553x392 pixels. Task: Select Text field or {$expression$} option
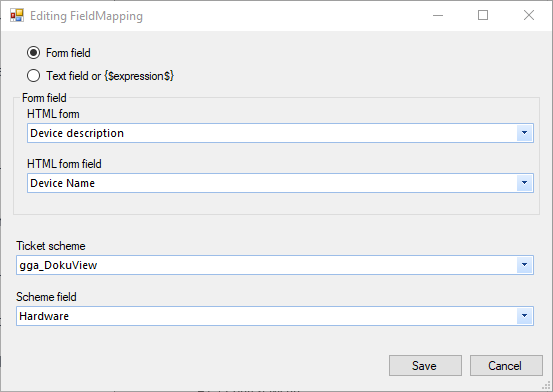(x=34, y=76)
